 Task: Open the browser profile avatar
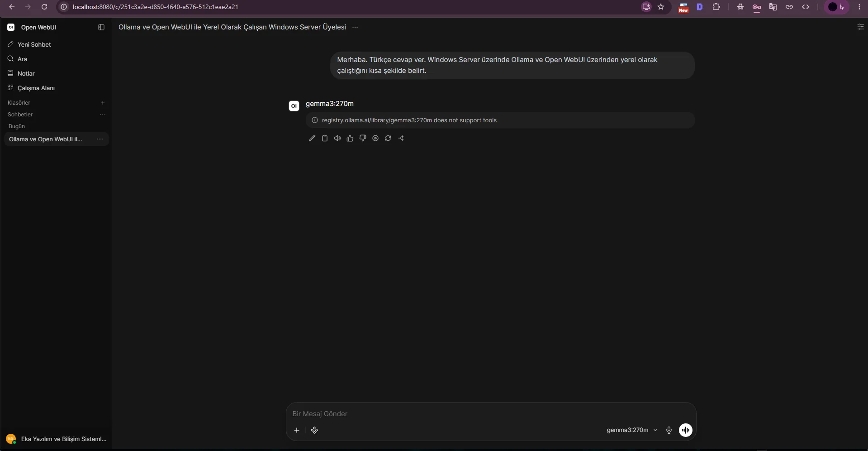point(836,7)
